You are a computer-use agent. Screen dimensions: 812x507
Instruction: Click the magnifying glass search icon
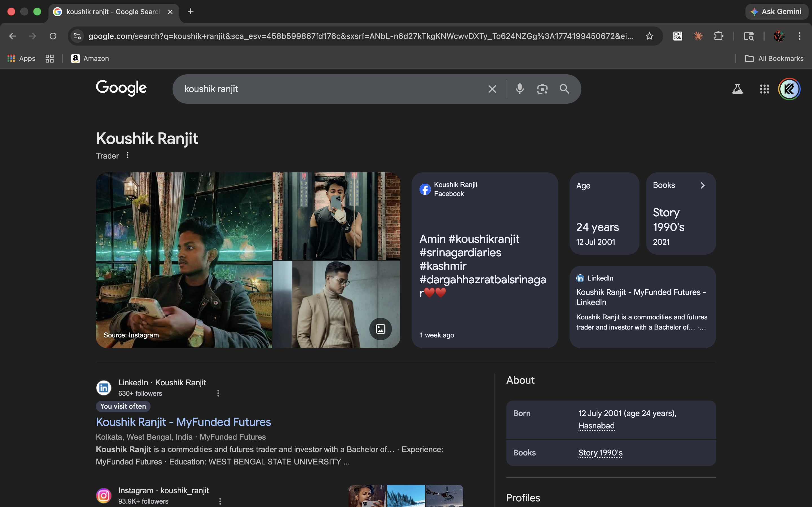(x=564, y=89)
